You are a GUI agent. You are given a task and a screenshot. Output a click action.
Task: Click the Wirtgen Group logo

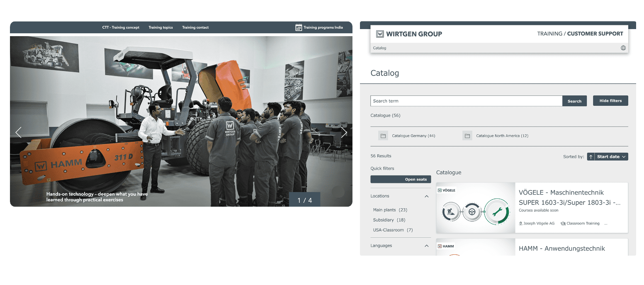[409, 34]
